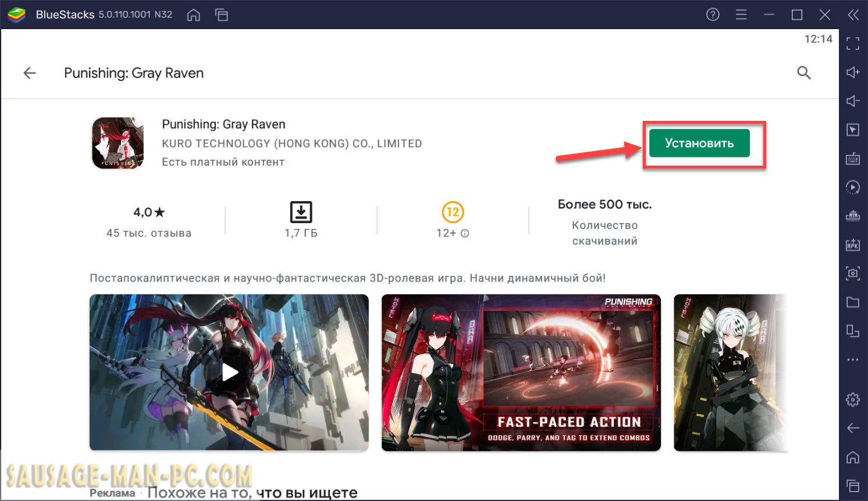
Task: Open the hamburger menu in the title bar
Action: pyautogui.click(x=741, y=15)
